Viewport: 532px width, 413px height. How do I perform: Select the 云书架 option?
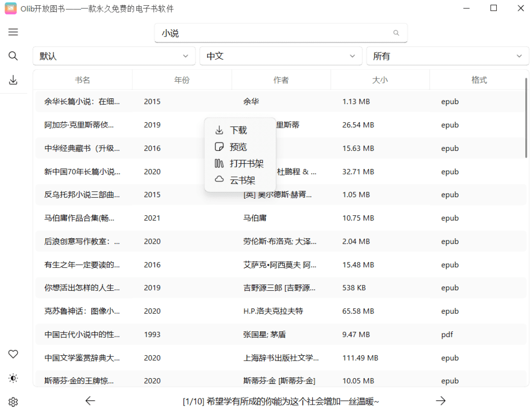pyautogui.click(x=242, y=180)
